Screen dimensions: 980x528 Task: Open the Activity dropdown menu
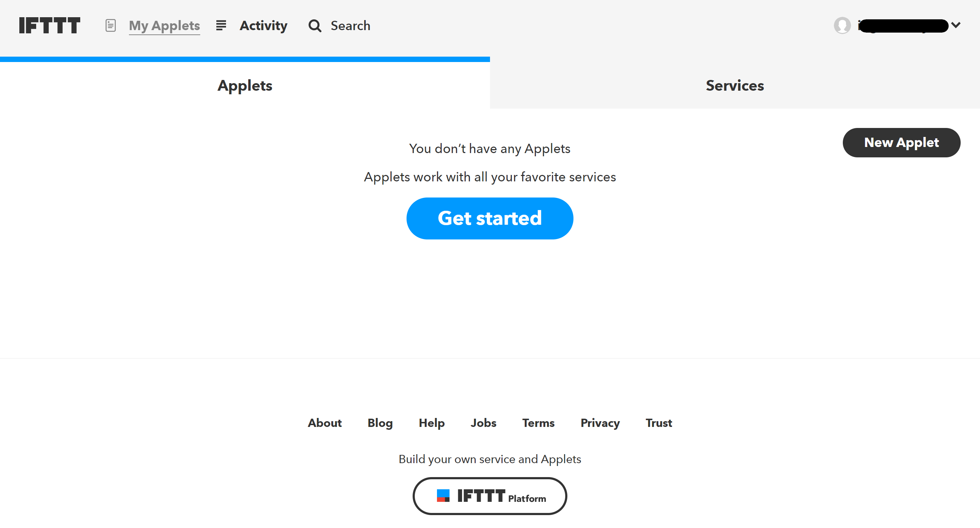pos(263,25)
